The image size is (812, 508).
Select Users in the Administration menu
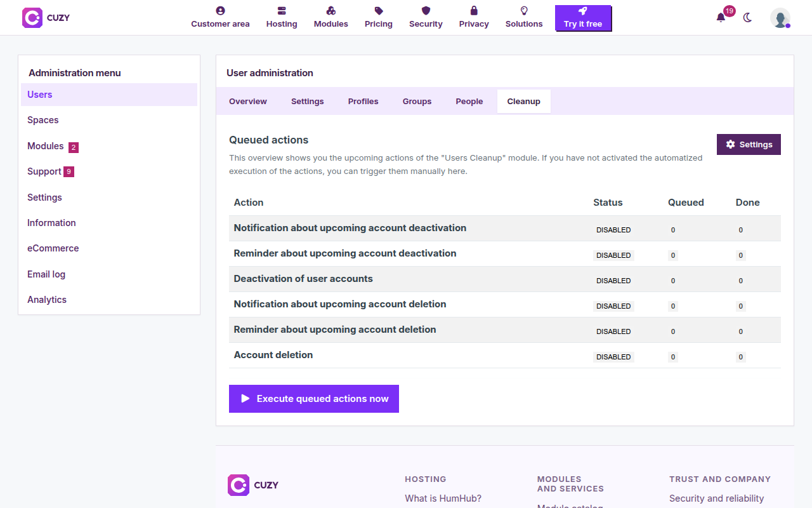(109, 95)
